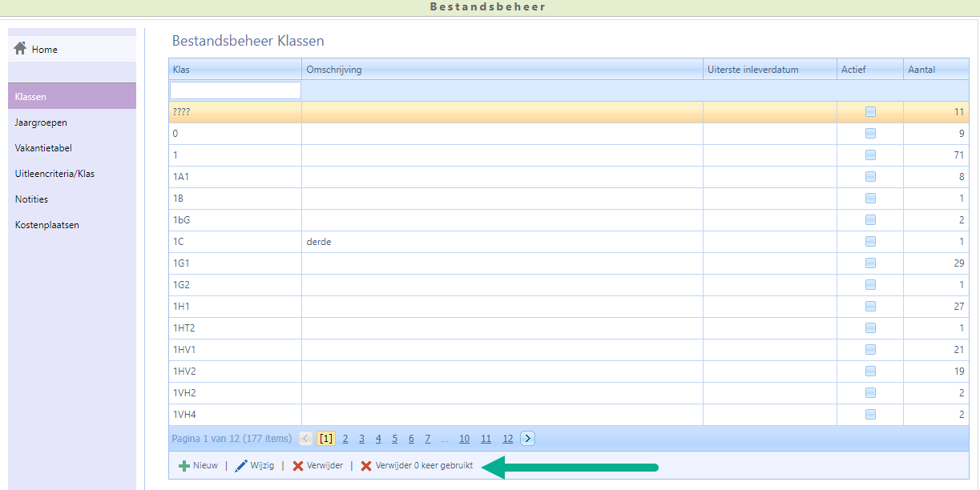Image resolution: width=980 pixels, height=490 pixels.
Task: Toggle Actief checkbox for class 1C
Action: 870,242
